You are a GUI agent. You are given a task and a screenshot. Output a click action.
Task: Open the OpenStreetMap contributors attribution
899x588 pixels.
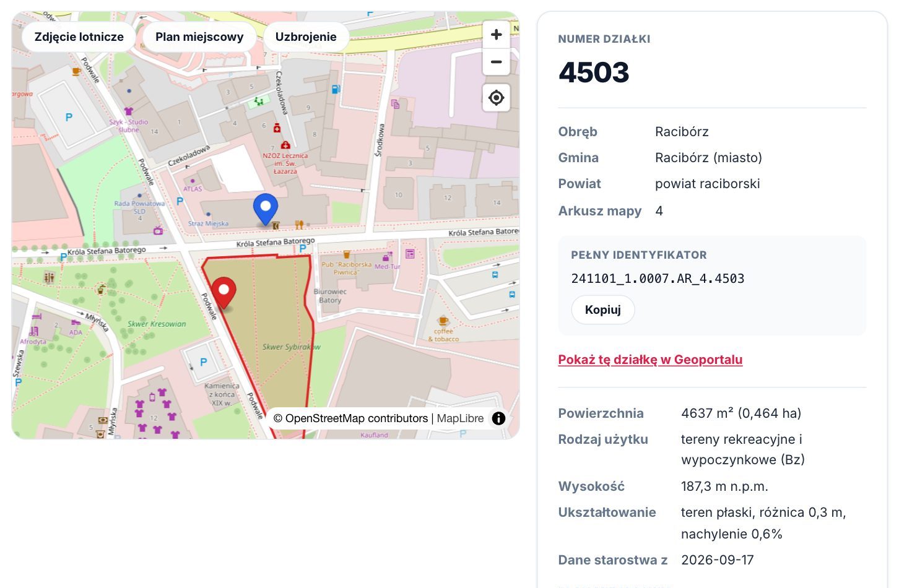(x=350, y=418)
